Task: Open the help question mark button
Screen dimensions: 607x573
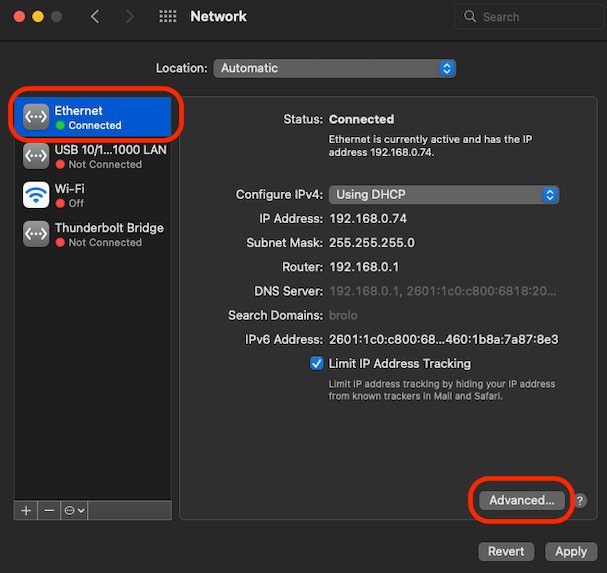Action: 580,501
